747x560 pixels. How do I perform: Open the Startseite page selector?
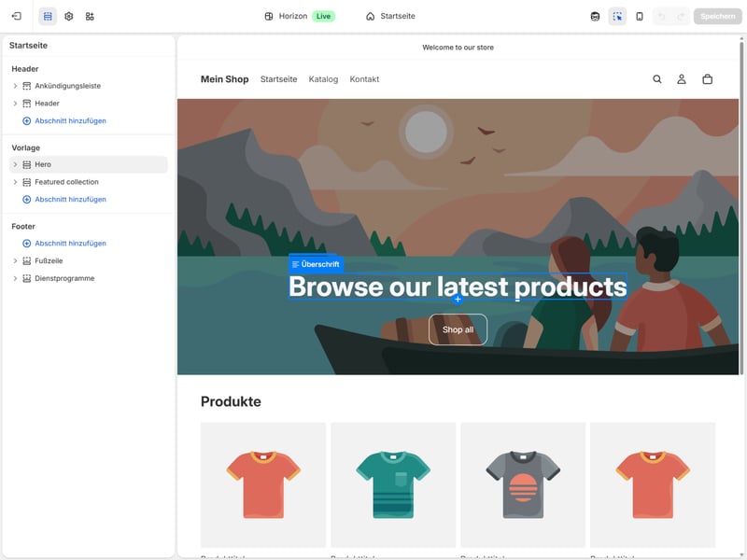[x=390, y=16]
